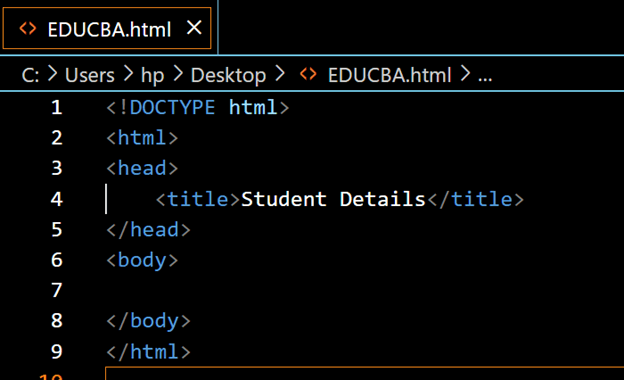Viewport: 624px width, 380px height.
Task: Click the closing body tag
Action: (148, 322)
